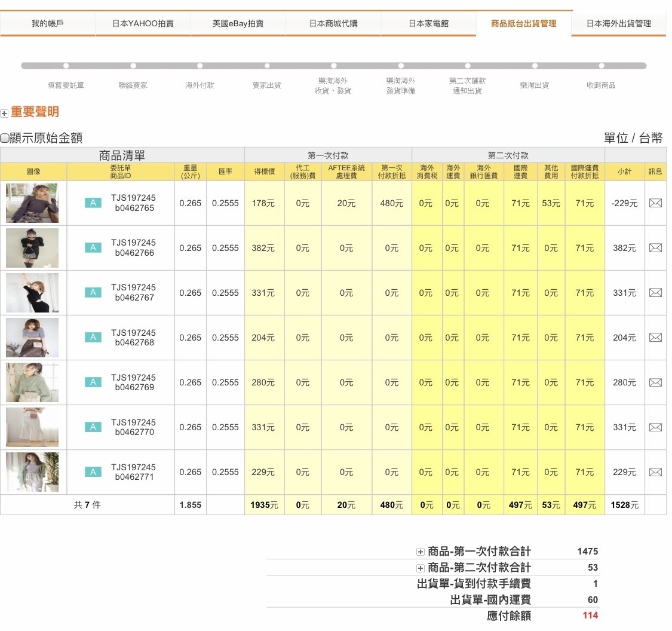This screenshot has width=672, height=631.
Task: Switch to the 日本YAHOO拍賣 tab
Action: click(x=143, y=24)
